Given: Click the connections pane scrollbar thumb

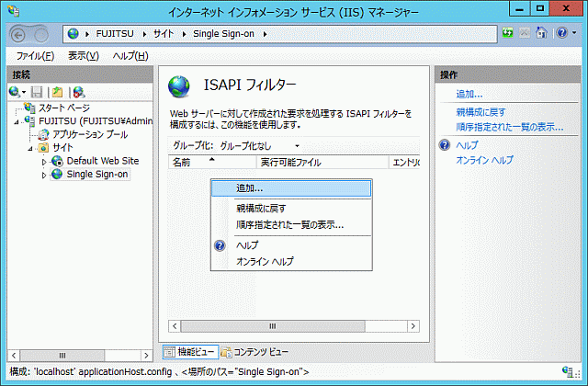Looking at the screenshot, I should tap(62, 356).
